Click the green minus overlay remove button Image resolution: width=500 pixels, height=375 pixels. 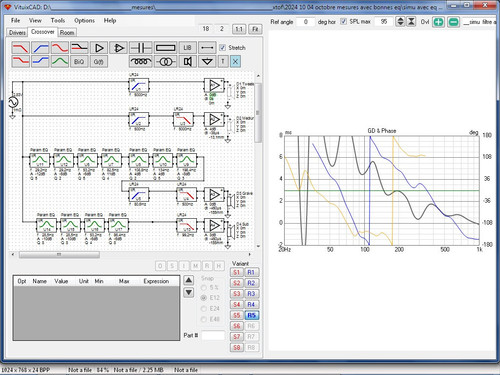click(453, 22)
